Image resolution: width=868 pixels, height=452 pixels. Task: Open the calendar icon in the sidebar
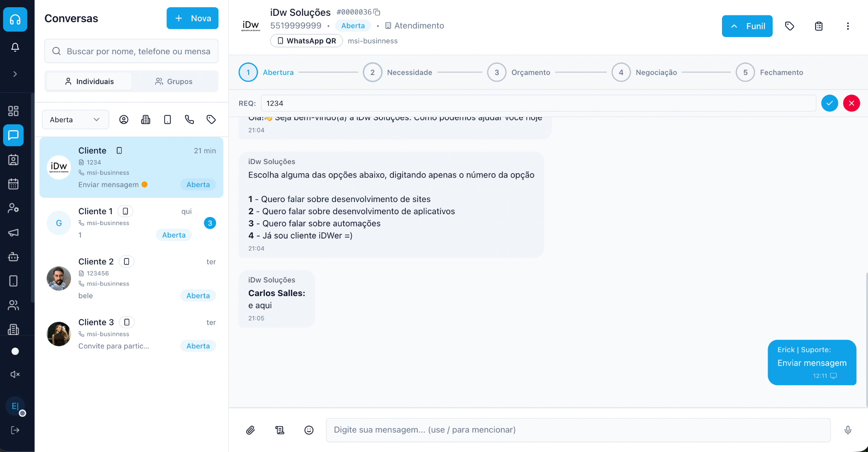coord(14,184)
